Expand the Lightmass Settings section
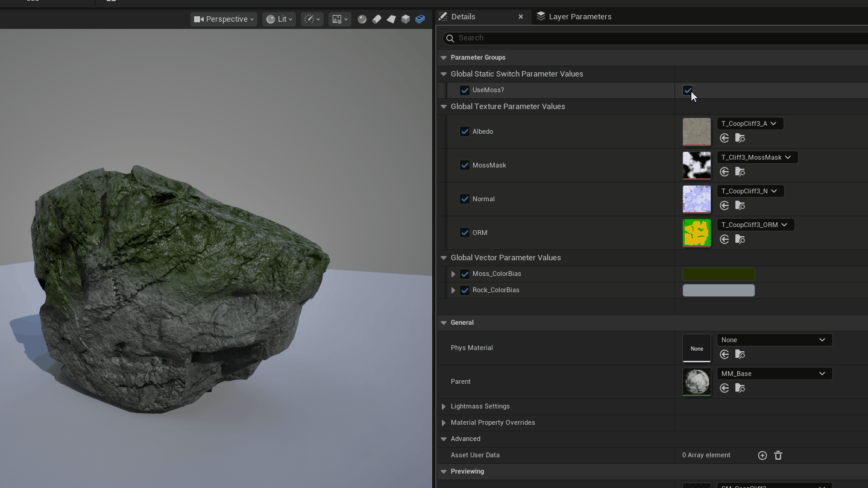 tap(444, 406)
